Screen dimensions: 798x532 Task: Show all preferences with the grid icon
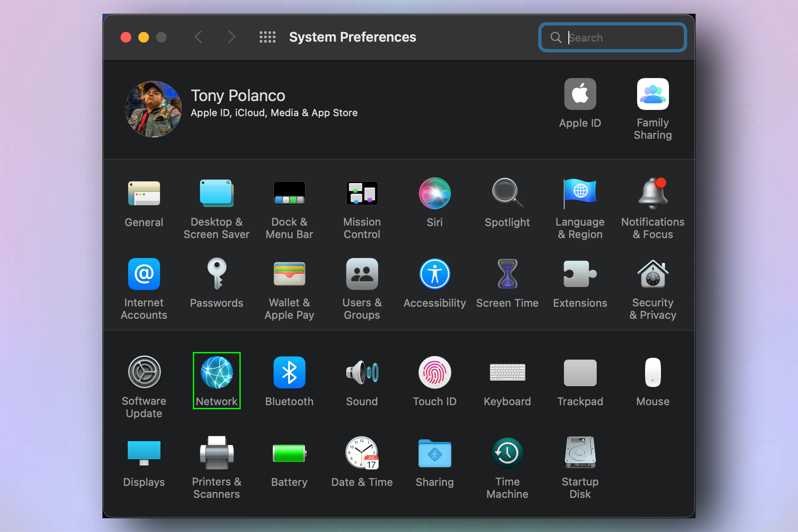(267, 37)
